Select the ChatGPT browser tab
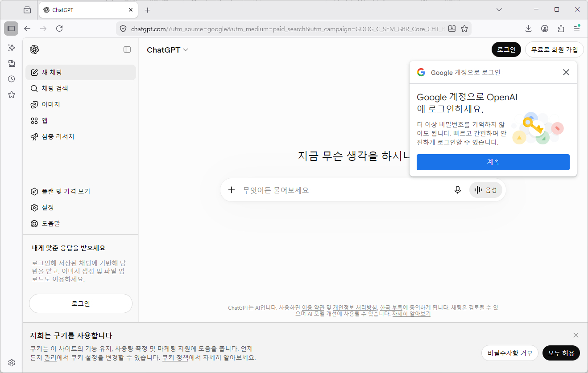Image resolution: width=588 pixels, height=373 pixels. click(88, 10)
